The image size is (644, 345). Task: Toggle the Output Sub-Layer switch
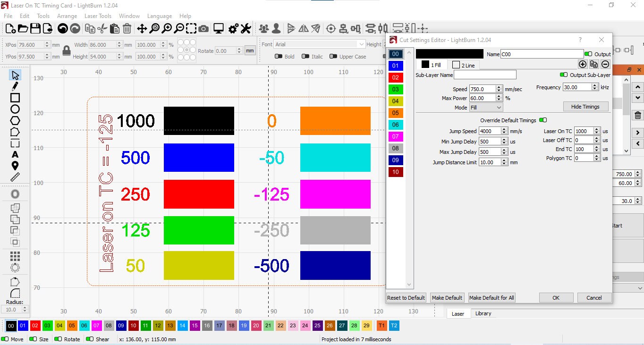pyautogui.click(x=564, y=75)
